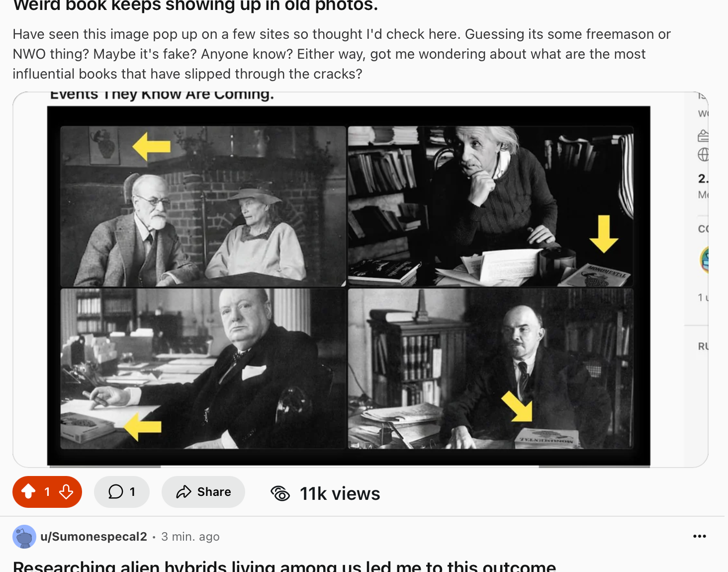Click the Einstein photo panel

click(491, 206)
